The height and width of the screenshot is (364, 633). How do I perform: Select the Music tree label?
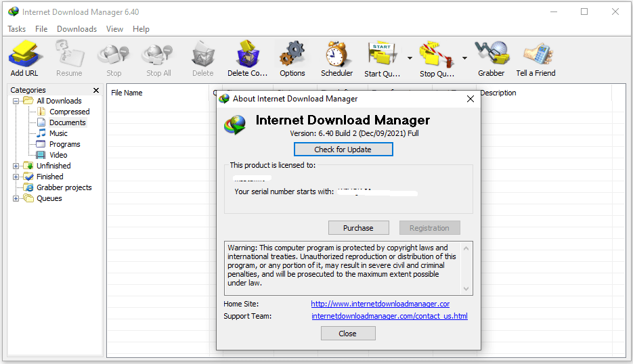click(58, 133)
